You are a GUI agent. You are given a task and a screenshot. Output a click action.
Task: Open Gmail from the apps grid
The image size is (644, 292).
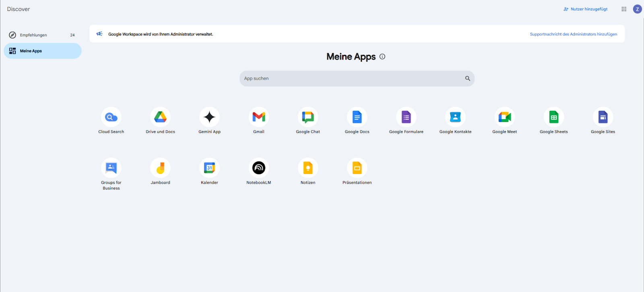pos(259,117)
